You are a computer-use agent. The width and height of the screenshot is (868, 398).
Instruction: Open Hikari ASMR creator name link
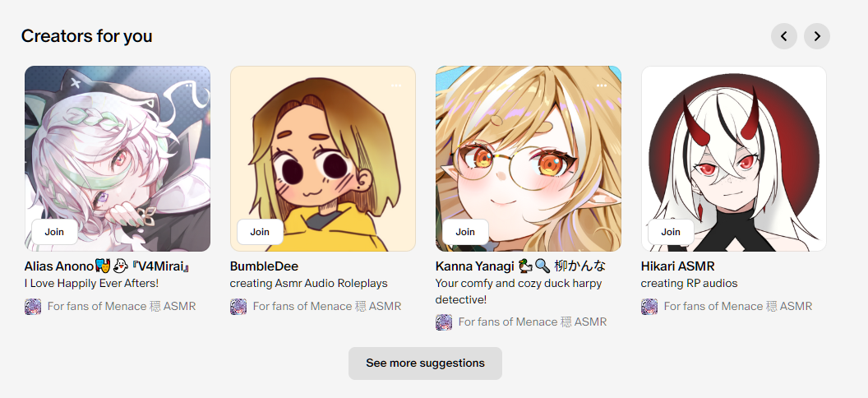(677, 266)
